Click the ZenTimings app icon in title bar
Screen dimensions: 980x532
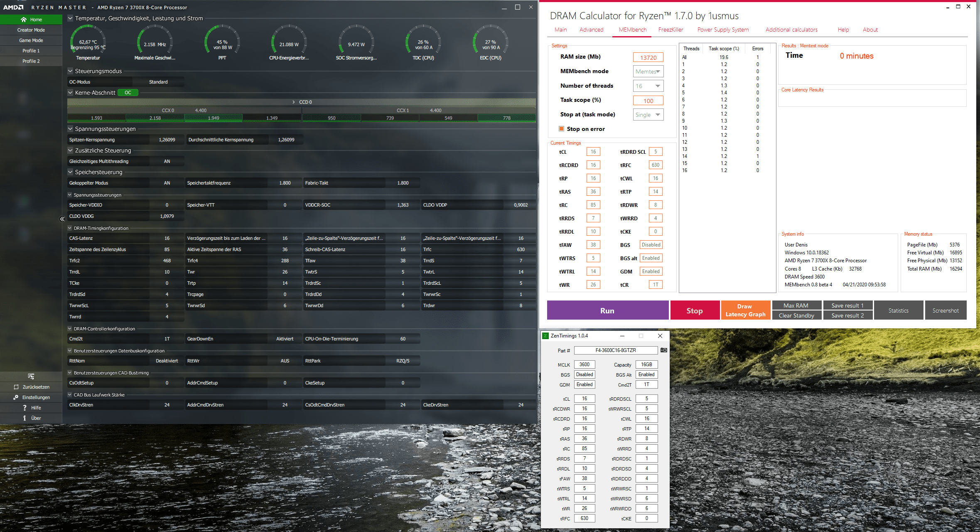545,336
